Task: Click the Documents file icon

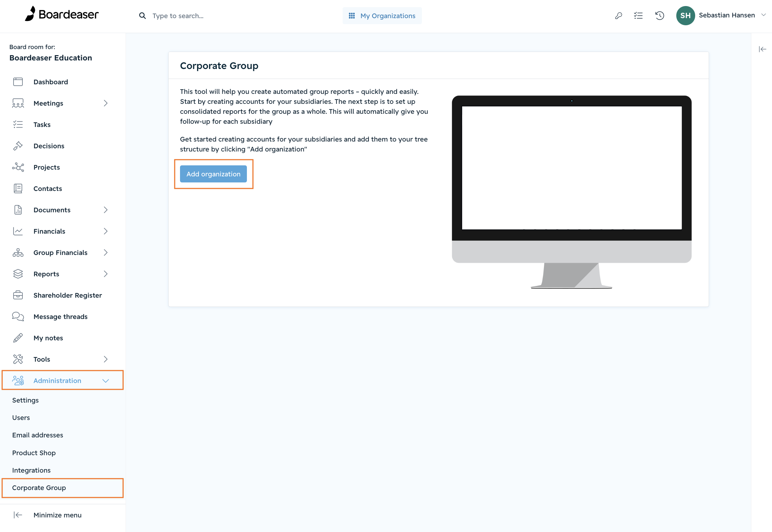Action: tap(18, 210)
